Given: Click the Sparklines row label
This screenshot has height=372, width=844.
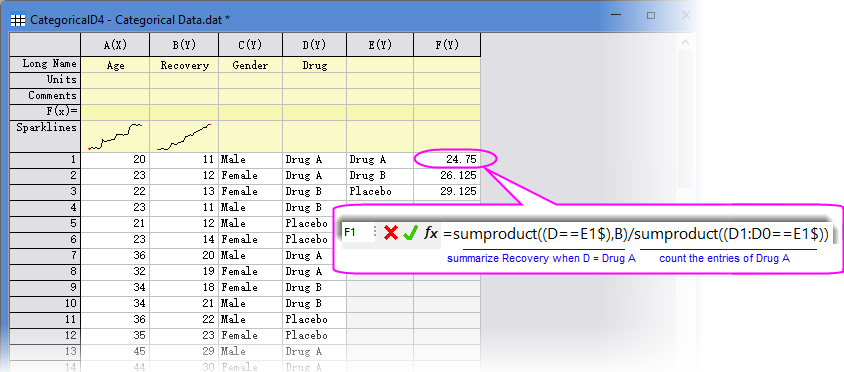Looking at the screenshot, I should [45, 136].
